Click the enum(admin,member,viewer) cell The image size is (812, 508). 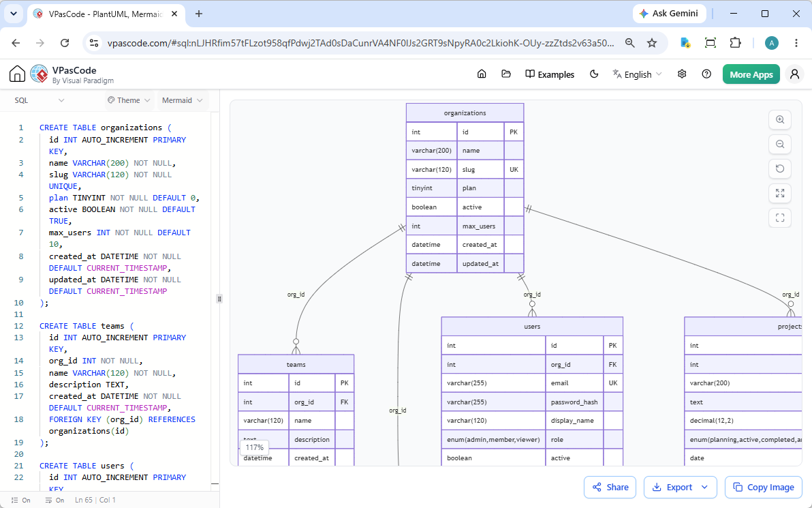[x=493, y=440]
